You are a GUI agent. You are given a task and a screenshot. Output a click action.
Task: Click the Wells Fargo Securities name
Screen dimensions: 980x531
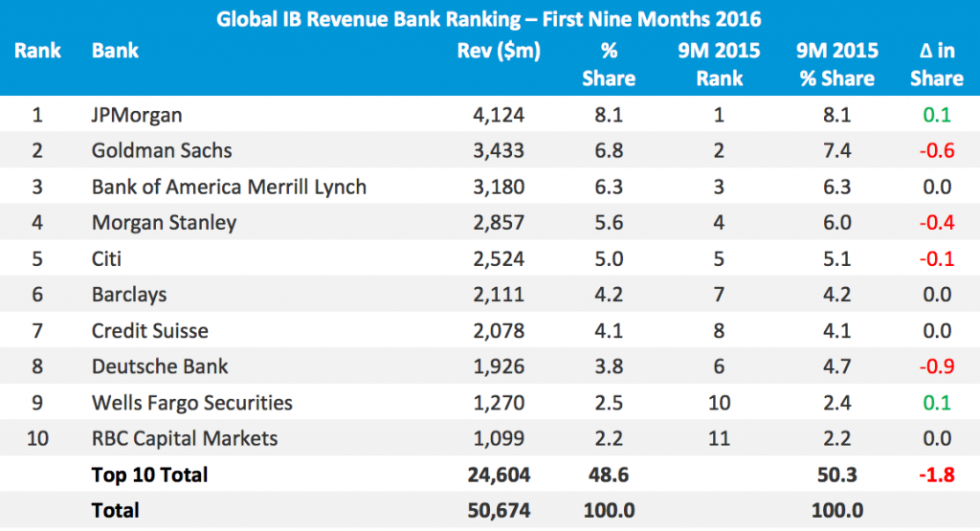tap(191, 403)
